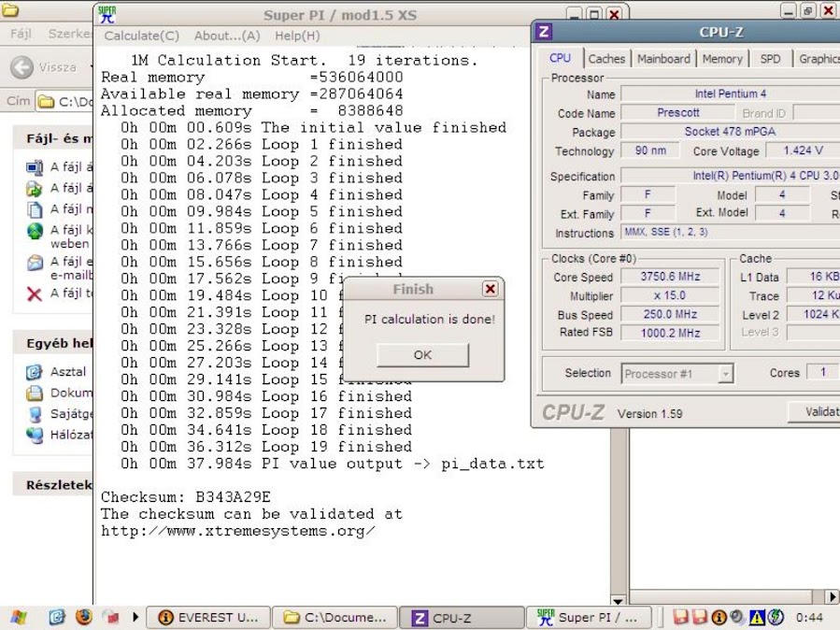Click the Super PI vertical scrollbar down arrow
840x630 pixels.
618,600
